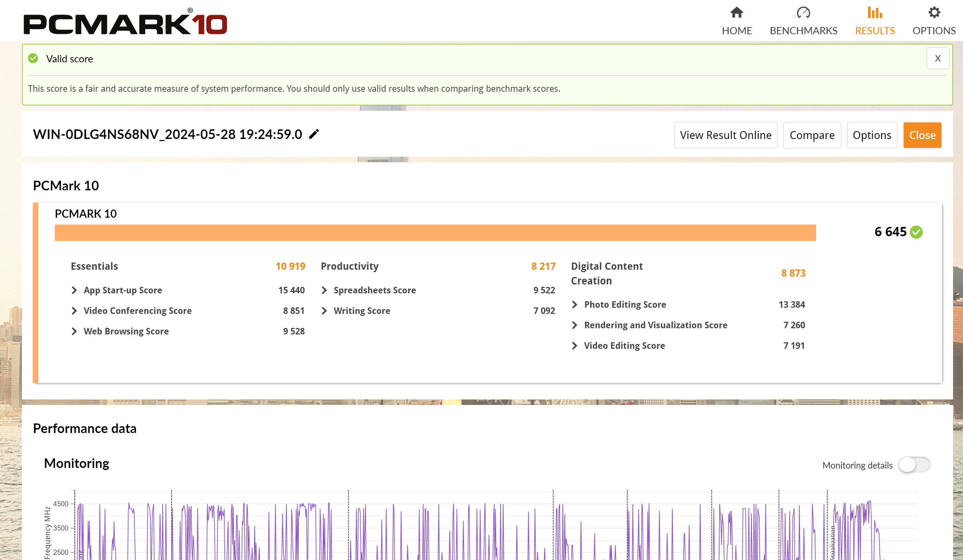Click the PCMark 10 logo
This screenshot has width=963, height=560.
[125, 22]
